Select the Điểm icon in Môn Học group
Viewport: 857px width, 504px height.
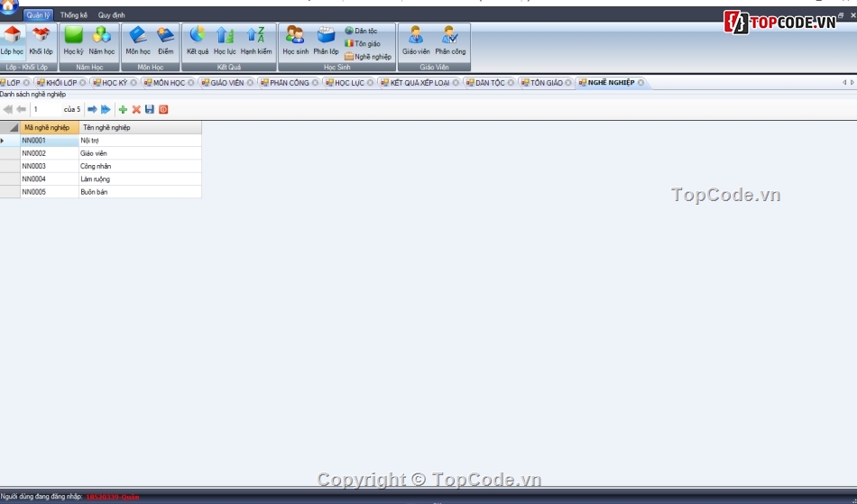pyautogui.click(x=165, y=41)
